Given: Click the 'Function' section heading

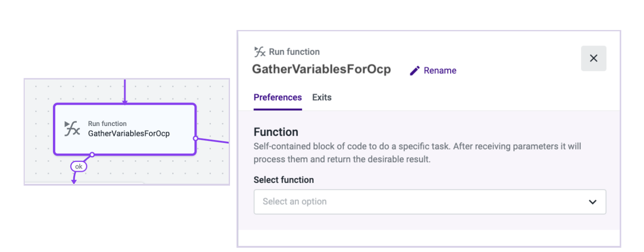Looking at the screenshot, I should (x=276, y=132).
